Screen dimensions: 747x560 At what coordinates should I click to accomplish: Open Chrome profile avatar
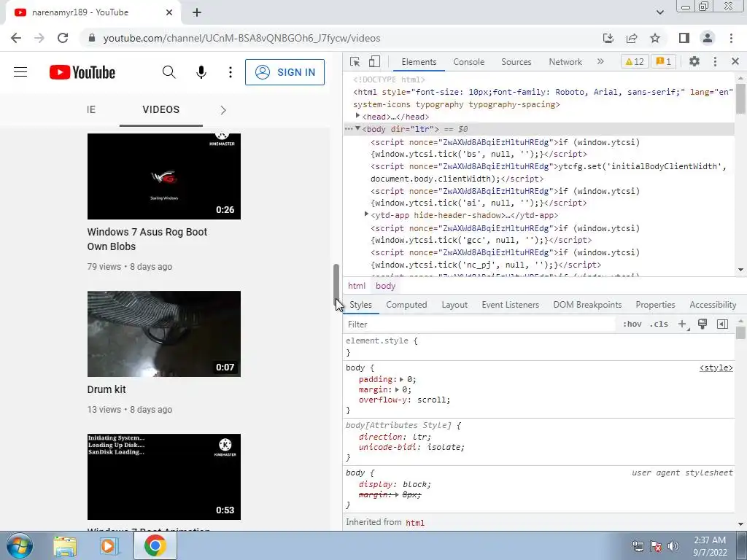pos(708,38)
